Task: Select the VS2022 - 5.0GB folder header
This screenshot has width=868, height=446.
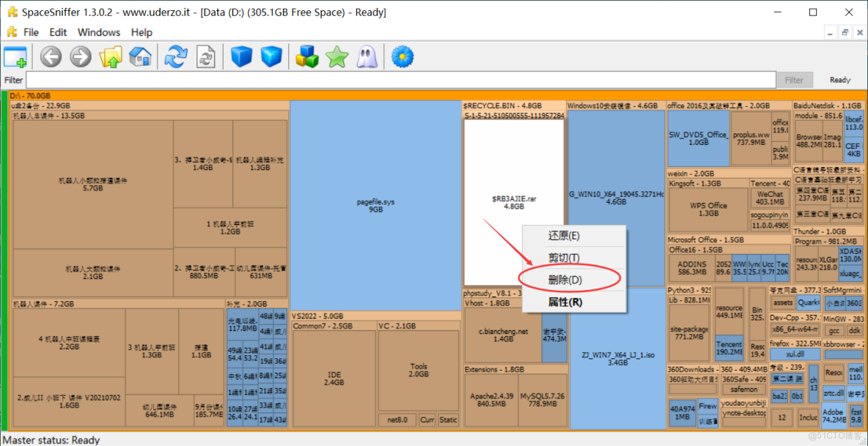Action: pyautogui.click(x=376, y=316)
